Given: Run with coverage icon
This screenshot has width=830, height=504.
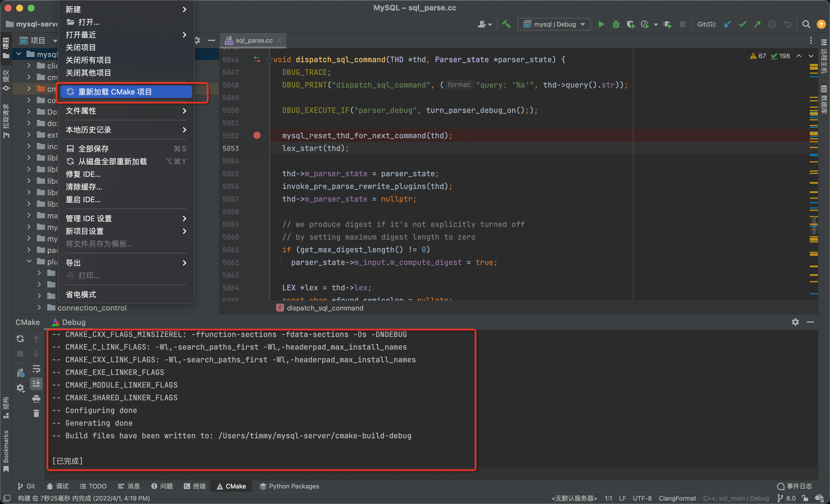Looking at the screenshot, I should [x=631, y=24].
